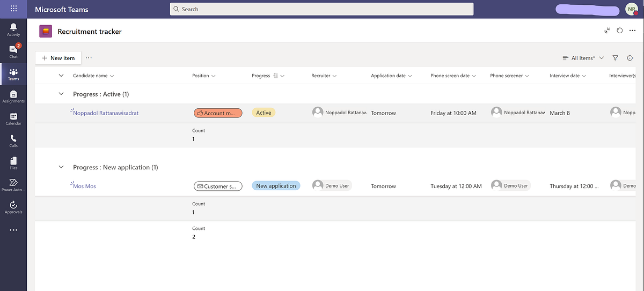Click the New item button
644x291 pixels.
pyautogui.click(x=58, y=58)
